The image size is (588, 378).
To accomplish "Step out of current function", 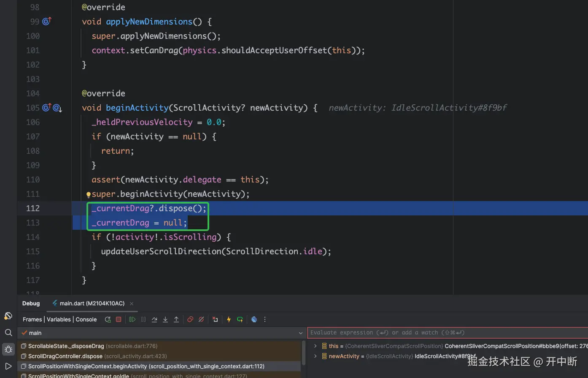I will [x=176, y=320].
